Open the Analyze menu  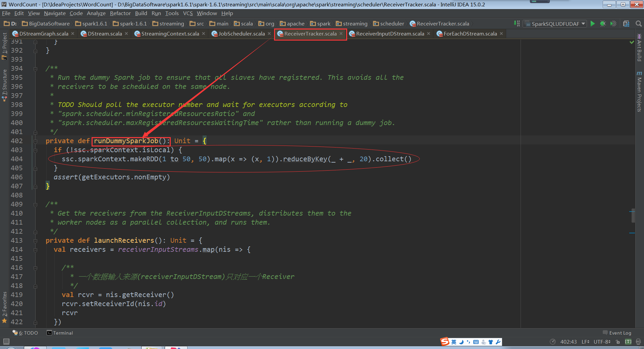[96, 13]
